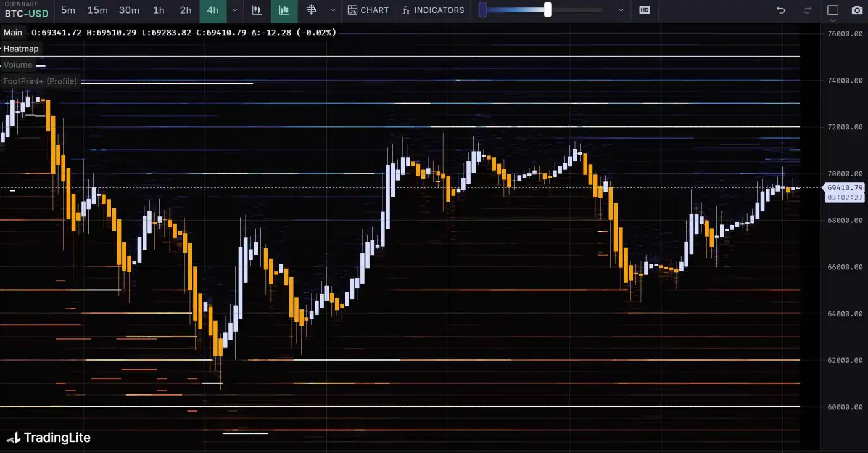
Task: Click the undo arrow icon
Action: (x=780, y=10)
